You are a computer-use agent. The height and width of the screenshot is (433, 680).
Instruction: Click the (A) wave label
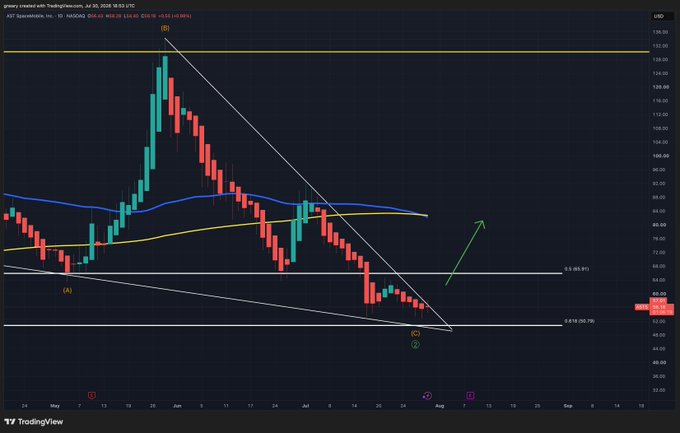click(x=67, y=291)
